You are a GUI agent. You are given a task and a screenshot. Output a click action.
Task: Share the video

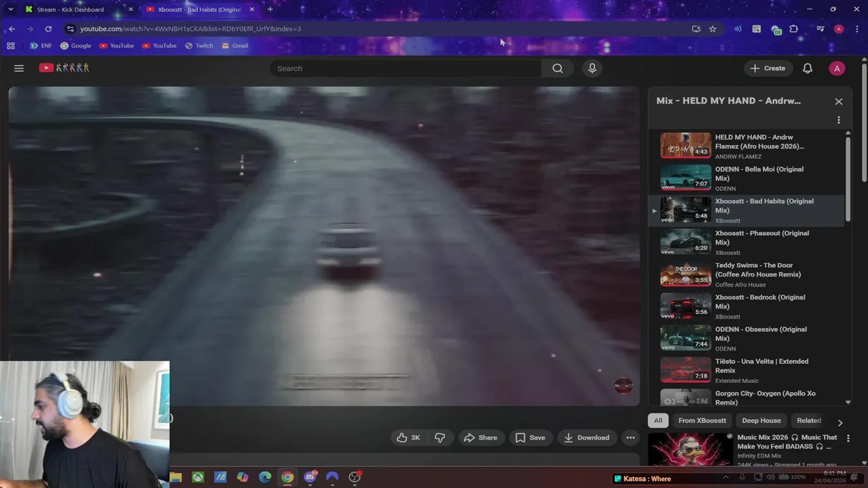(x=480, y=438)
